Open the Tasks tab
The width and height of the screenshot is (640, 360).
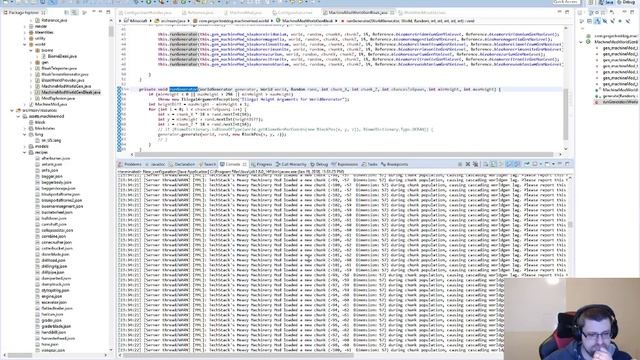pyautogui.click(x=369, y=164)
